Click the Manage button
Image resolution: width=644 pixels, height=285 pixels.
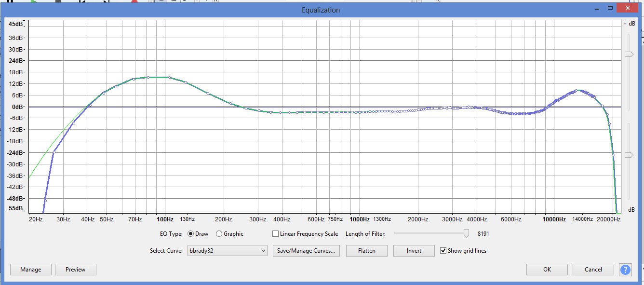[x=31, y=270]
